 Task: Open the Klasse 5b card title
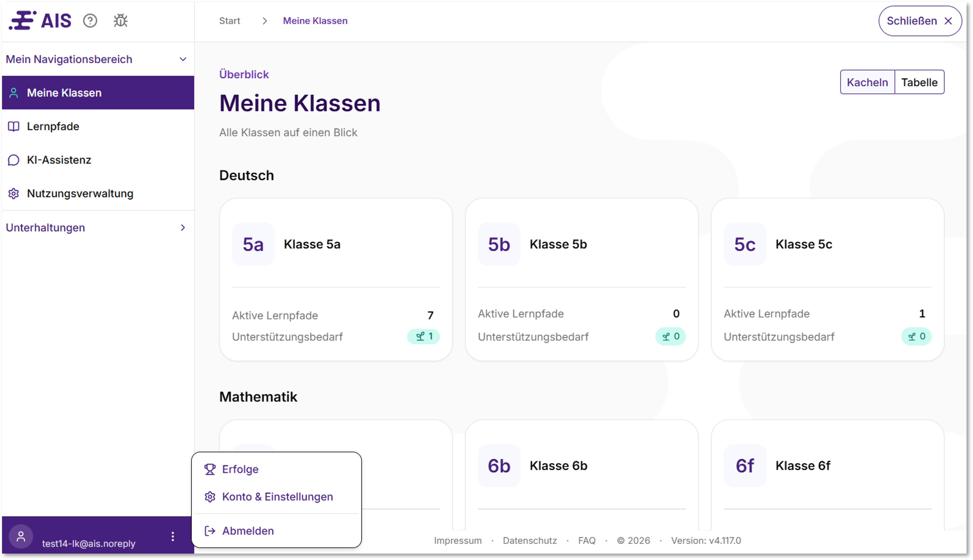coord(558,244)
